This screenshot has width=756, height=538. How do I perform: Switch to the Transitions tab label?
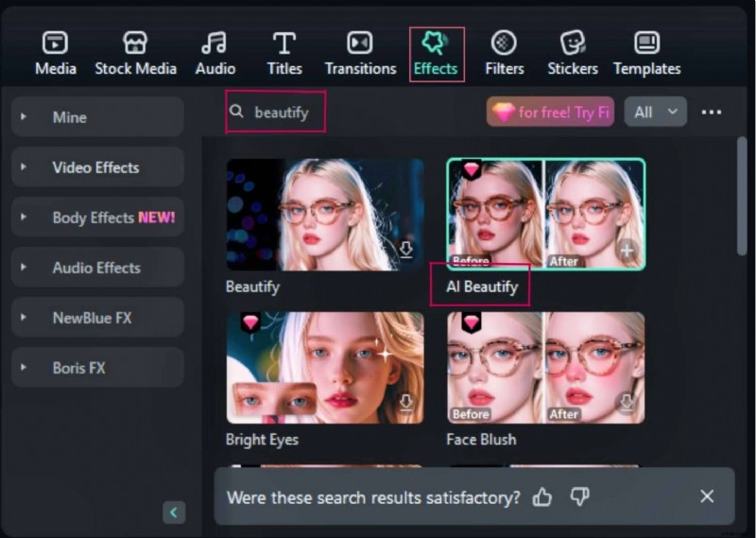(x=361, y=68)
